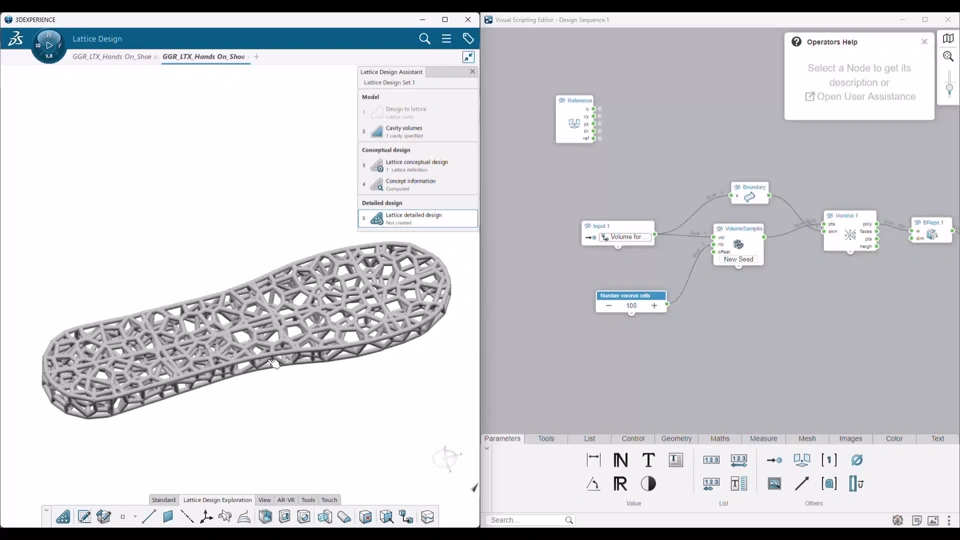Screen dimensions: 960x540
Task: Add Angle parameter icon
Action: (x=593, y=484)
